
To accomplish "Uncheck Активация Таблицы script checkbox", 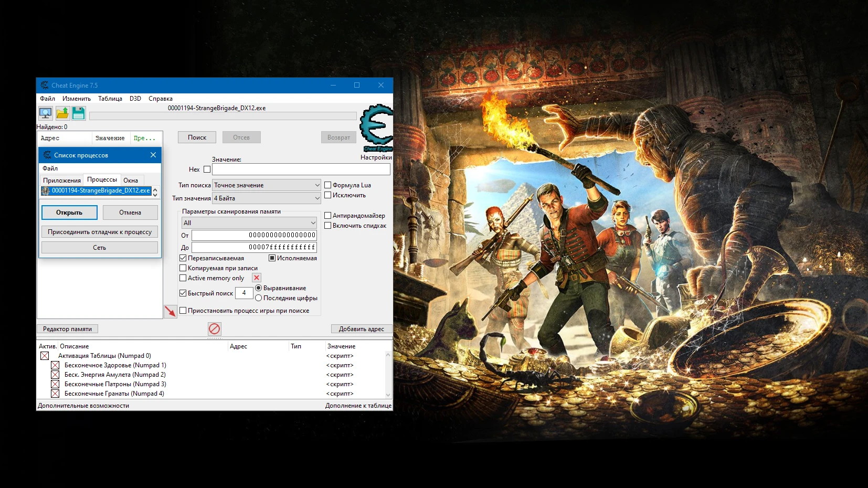I will tap(44, 355).
